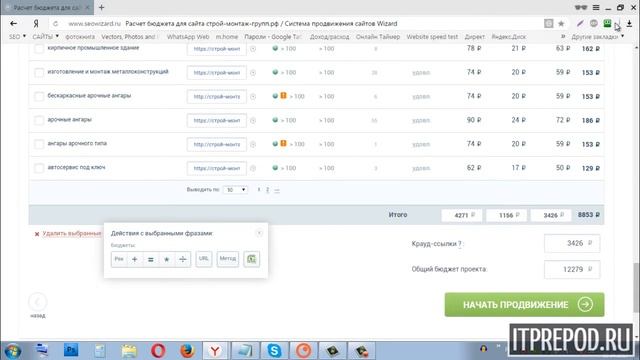The width and height of the screenshot is (640, 360).
Task: Click the Метод button in actions popup
Action: 228,259
